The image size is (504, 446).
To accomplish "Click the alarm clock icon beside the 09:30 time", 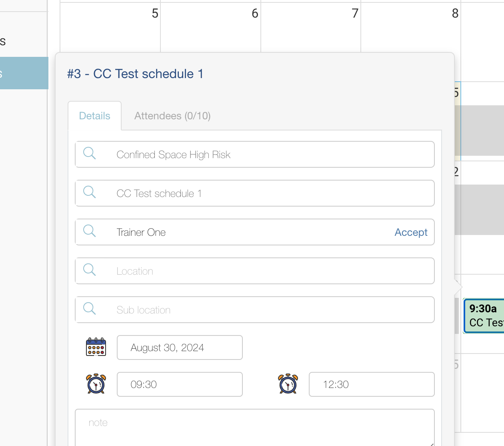I will coord(95,384).
